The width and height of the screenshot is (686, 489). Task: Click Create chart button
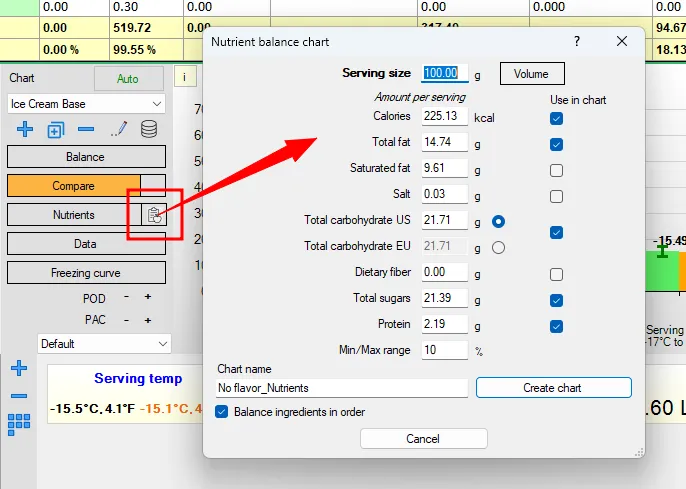pos(553,388)
